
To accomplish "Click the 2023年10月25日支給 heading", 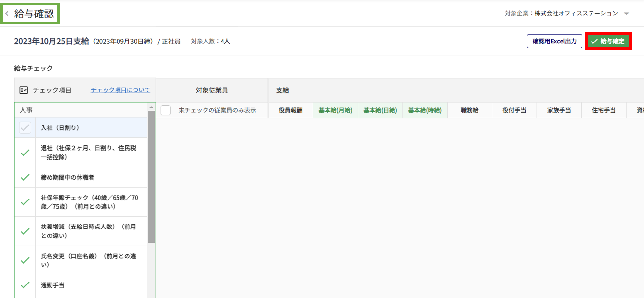I will coord(52,41).
